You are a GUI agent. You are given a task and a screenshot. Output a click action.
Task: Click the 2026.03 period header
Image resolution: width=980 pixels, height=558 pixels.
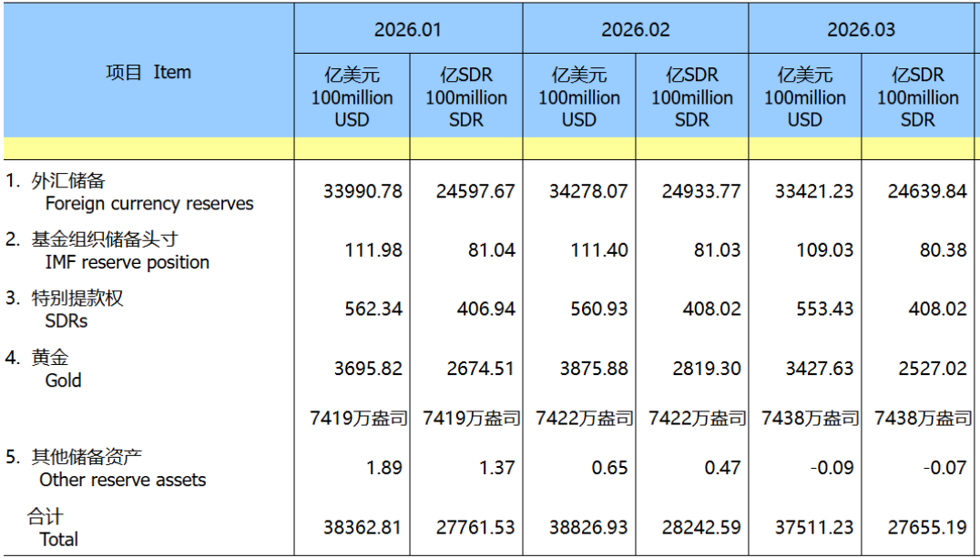point(861,29)
